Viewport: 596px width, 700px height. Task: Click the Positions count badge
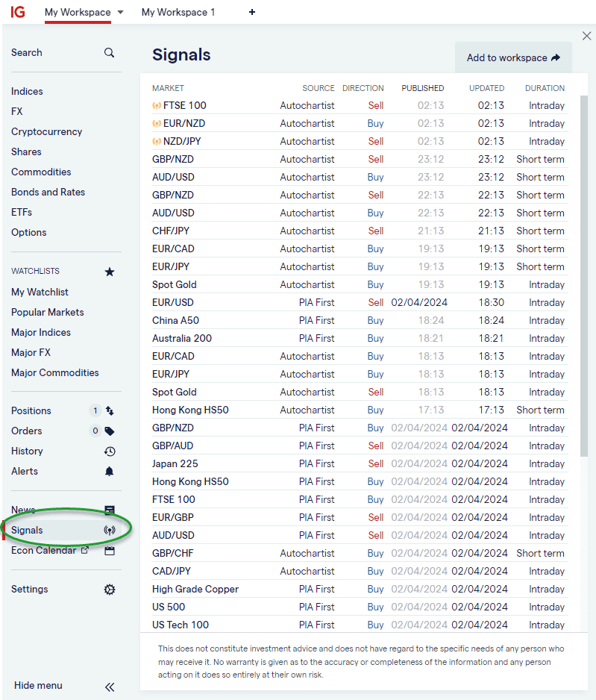click(x=95, y=410)
